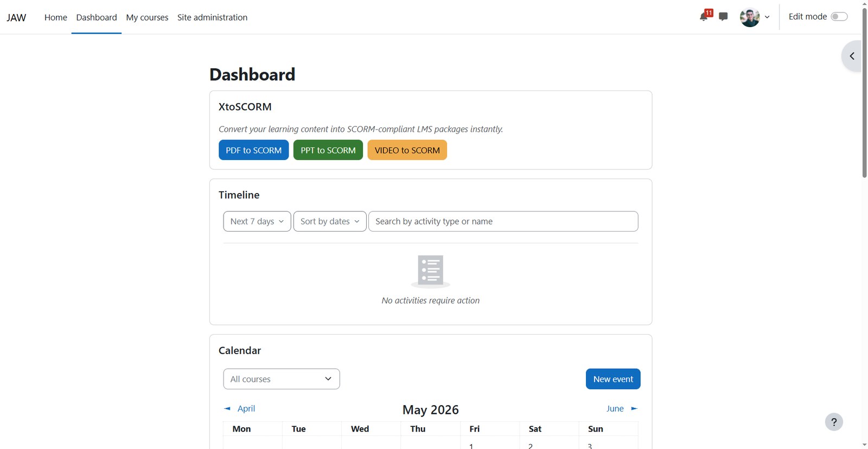The width and height of the screenshot is (868, 449).
Task: Select the Dashboard tab
Action: coord(97,17)
